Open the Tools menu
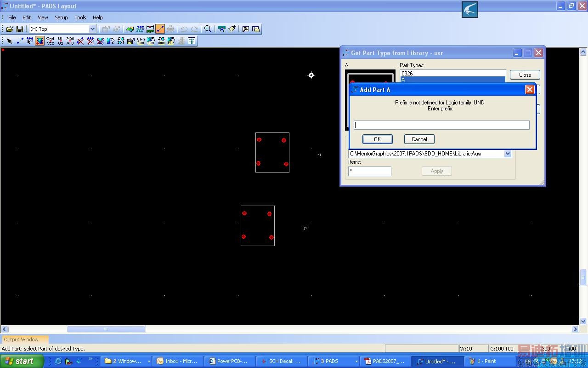 (80, 17)
